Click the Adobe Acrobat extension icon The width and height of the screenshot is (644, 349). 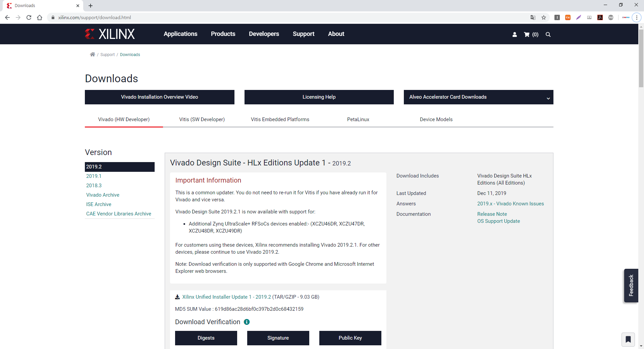(600, 17)
